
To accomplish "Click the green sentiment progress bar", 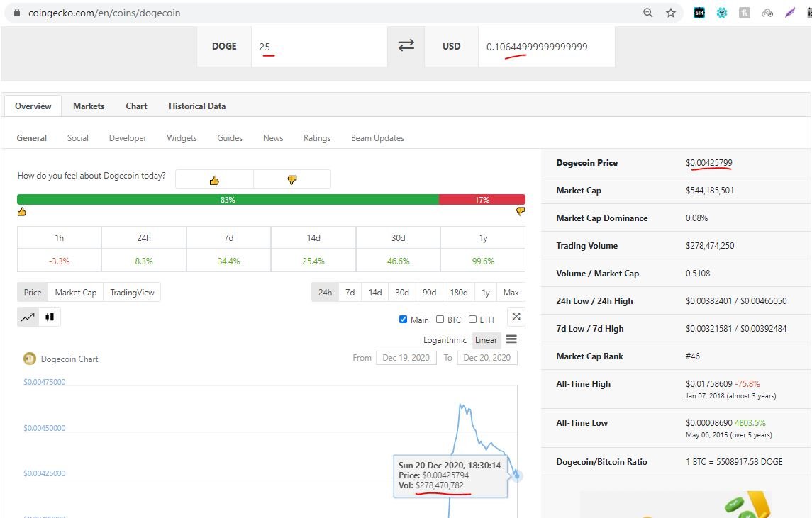I will [x=228, y=200].
